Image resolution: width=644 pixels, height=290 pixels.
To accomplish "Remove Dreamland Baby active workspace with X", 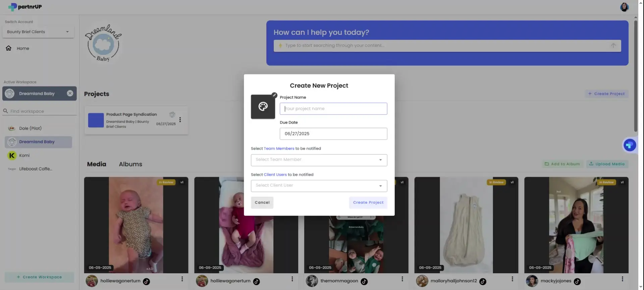I will 70,93.
